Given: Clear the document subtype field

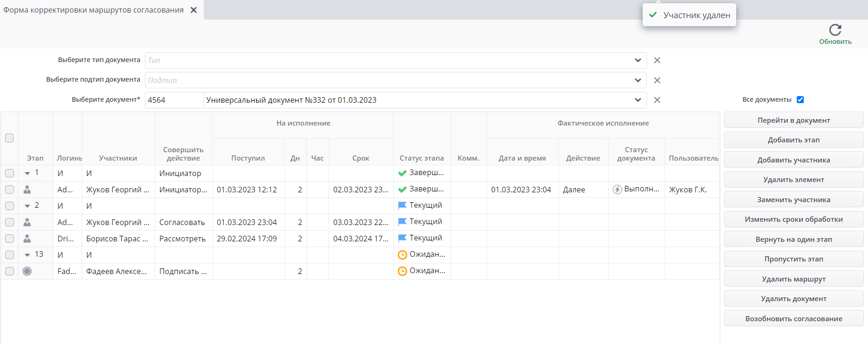Looking at the screenshot, I should tap(657, 80).
